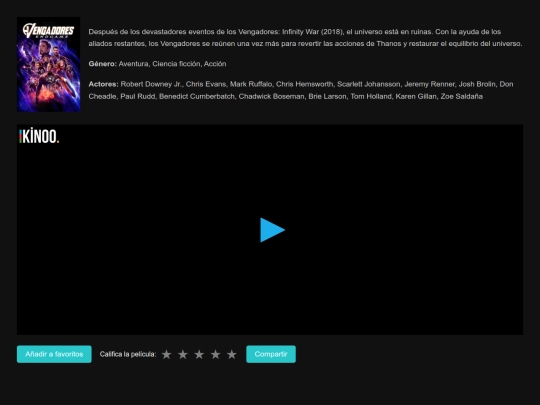540x405 pixels.
Task: Click actor name Chris Hemsworth
Action: pyautogui.click(x=304, y=84)
